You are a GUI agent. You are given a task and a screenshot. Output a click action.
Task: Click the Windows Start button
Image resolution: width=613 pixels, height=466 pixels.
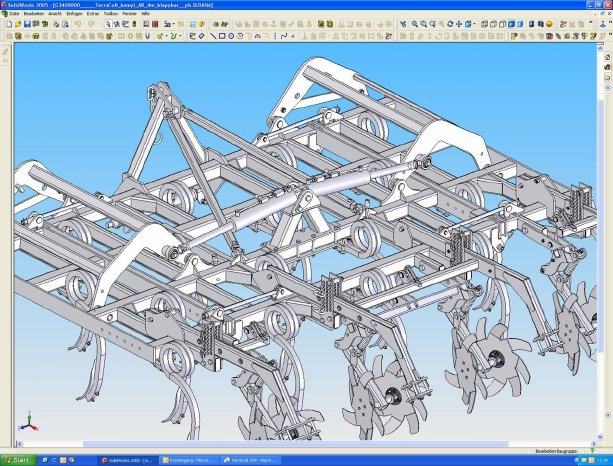18,460
